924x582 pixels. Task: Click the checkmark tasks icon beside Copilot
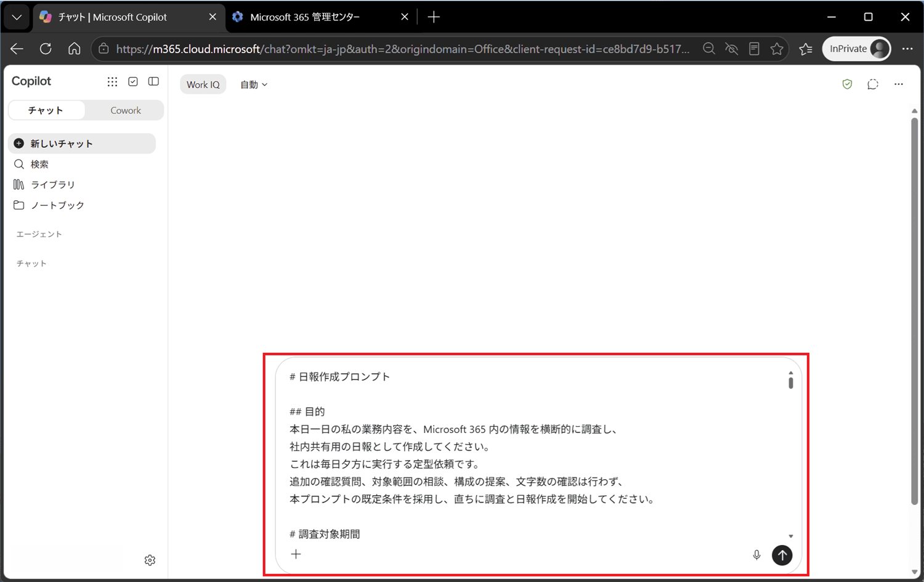coord(133,81)
